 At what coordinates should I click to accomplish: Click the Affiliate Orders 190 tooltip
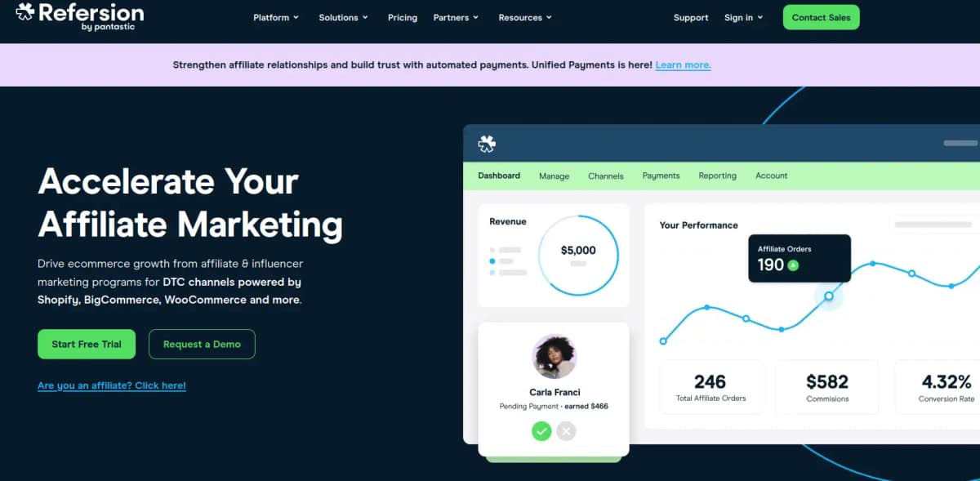(800, 258)
